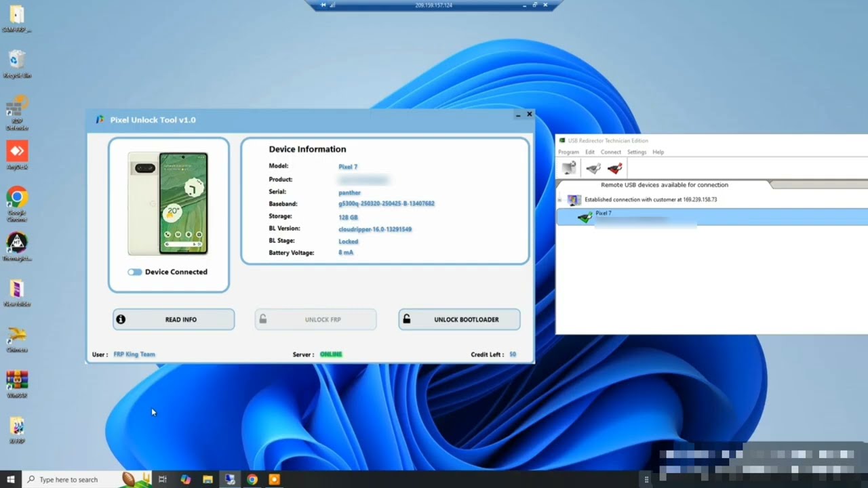The height and width of the screenshot is (488, 868).
Task: Click the BL Version cloudripper value
Action: 375,229
